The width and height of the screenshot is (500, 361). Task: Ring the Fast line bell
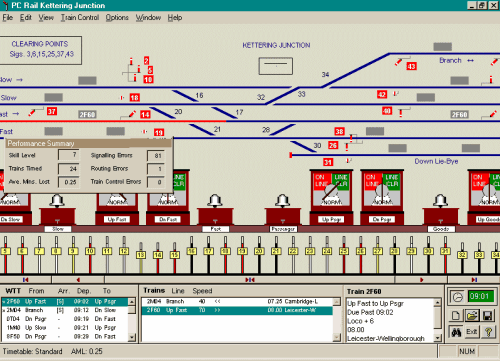(215, 201)
